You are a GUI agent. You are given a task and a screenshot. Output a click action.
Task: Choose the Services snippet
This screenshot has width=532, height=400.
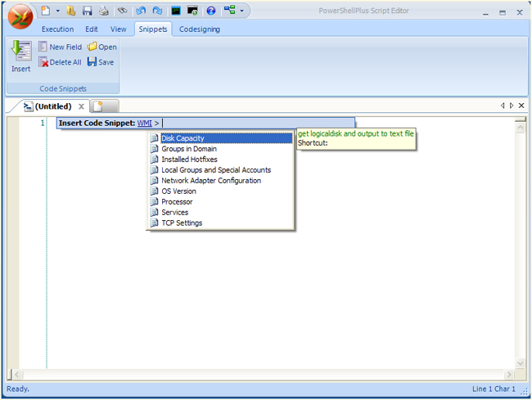[x=221, y=212]
